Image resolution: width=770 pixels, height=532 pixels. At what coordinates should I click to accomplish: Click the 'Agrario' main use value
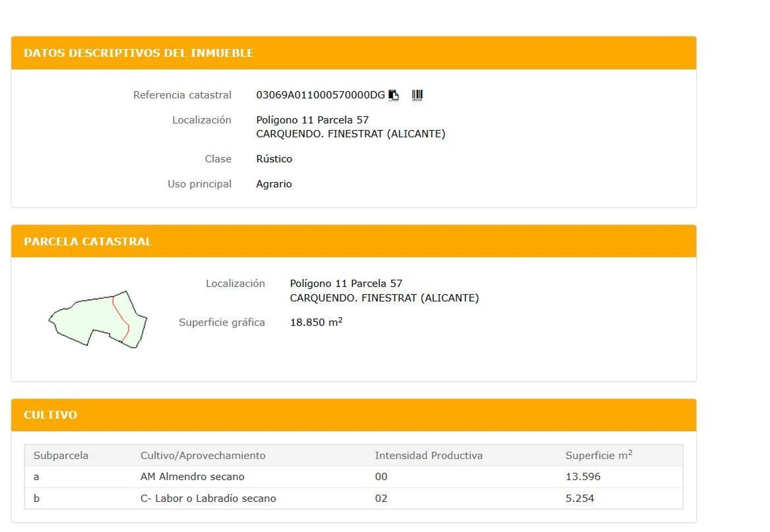pyautogui.click(x=274, y=184)
